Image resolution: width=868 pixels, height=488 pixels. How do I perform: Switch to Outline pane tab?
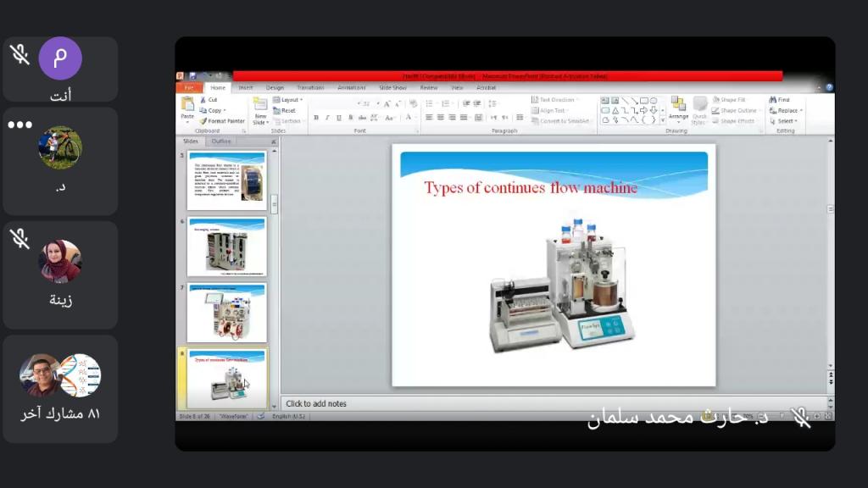pyautogui.click(x=221, y=141)
